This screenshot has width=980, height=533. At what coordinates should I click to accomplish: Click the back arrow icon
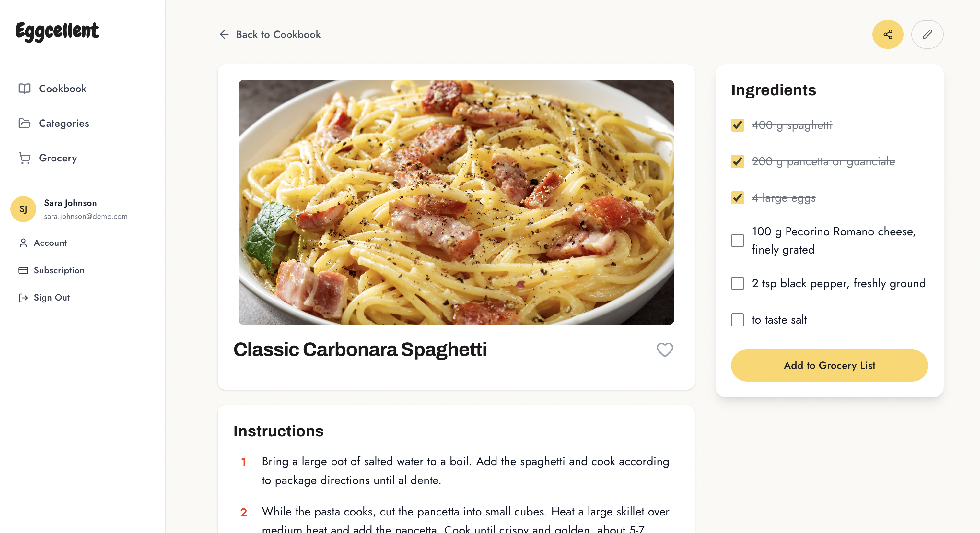click(224, 35)
